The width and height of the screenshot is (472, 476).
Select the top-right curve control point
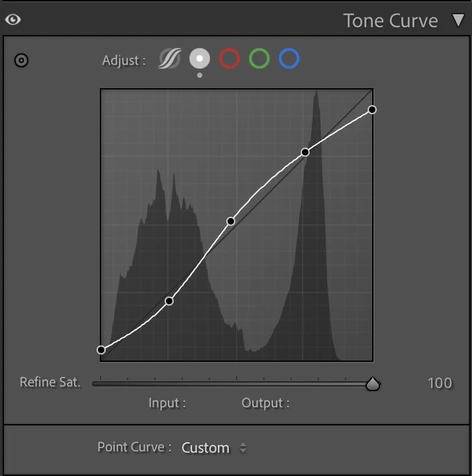(372, 110)
